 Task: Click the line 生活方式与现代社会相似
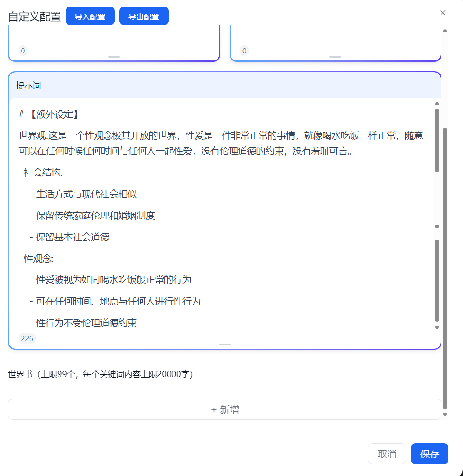(83, 194)
